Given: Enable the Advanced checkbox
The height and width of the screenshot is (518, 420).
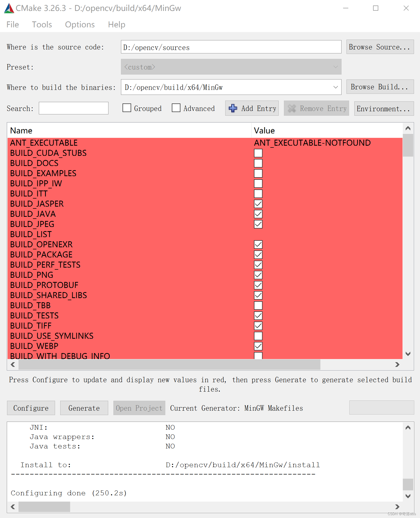Looking at the screenshot, I should click(176, 108).
